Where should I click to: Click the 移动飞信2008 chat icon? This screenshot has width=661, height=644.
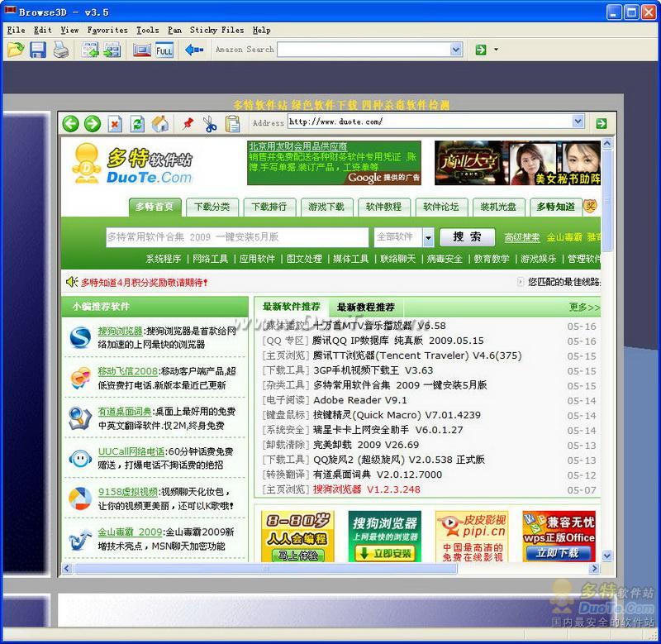[x=80, y=378]
